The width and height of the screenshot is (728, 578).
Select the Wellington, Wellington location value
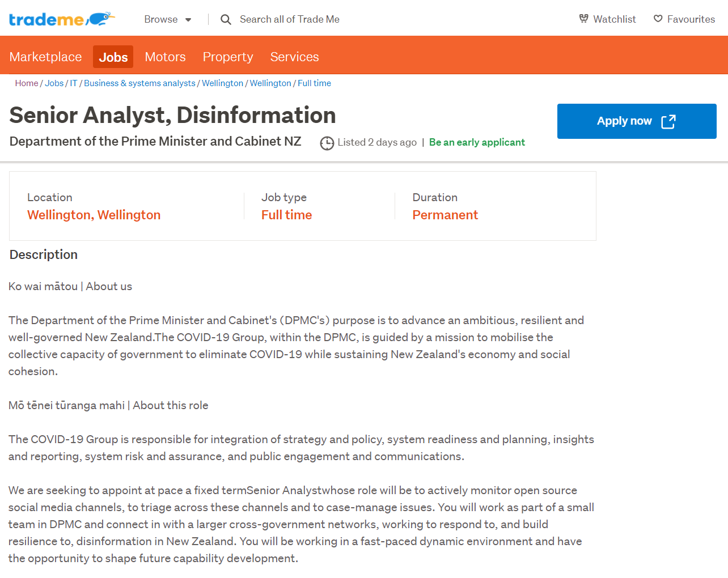(x=94, y=215)
